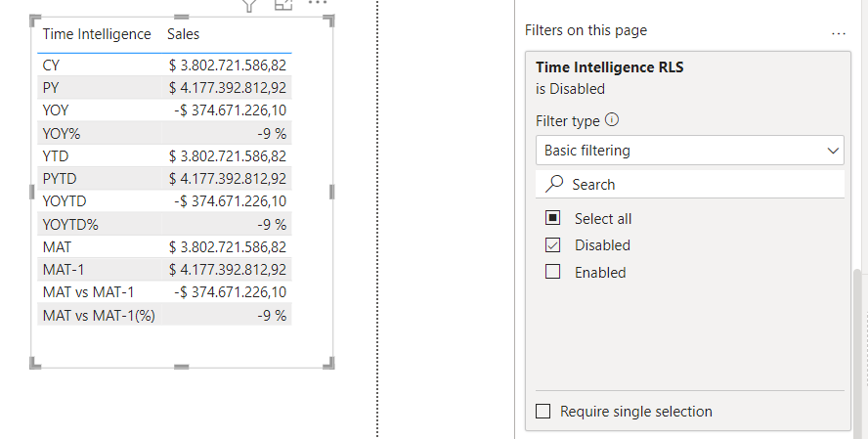This screenshot has height=439, width=868.
Task: Uncheck the Disabled filter value
Action: [x=553, y=245]
